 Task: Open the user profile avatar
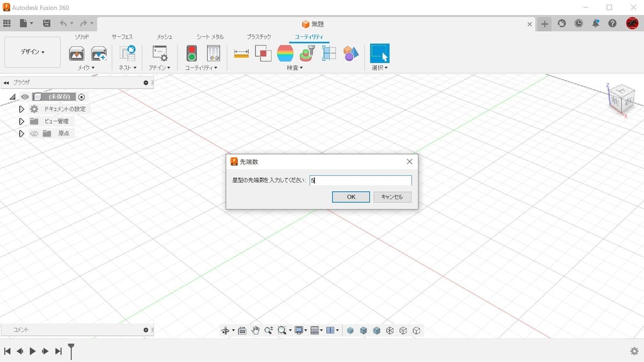pyautogui.click(x=632, y=24)
